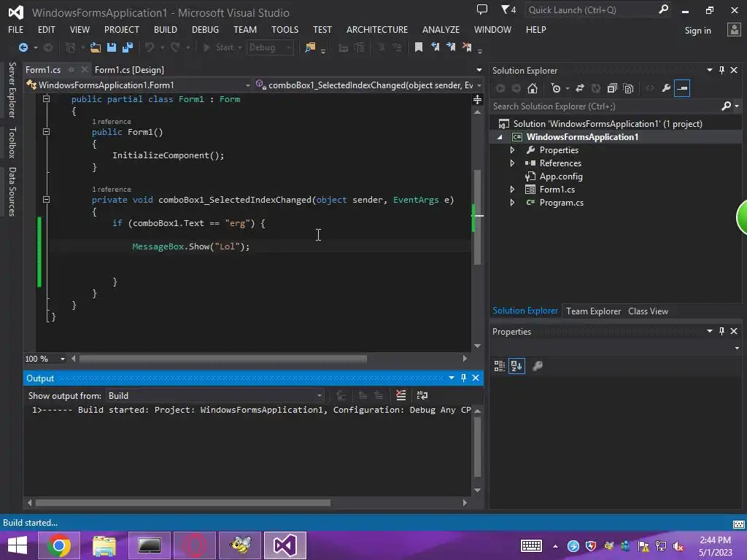Image resolution: width=747 pixels, height=560 pixels.
Task: Click Sync with Active Document icon
Action: pos(580,88)
